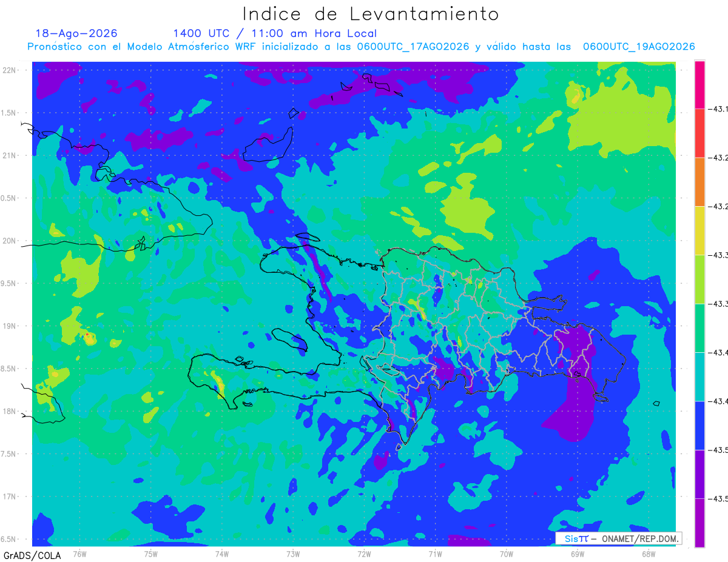Pick the red swatch in the color bar
Screen dimensions: 728x562
pyautogui.click(x=699, y=133)
